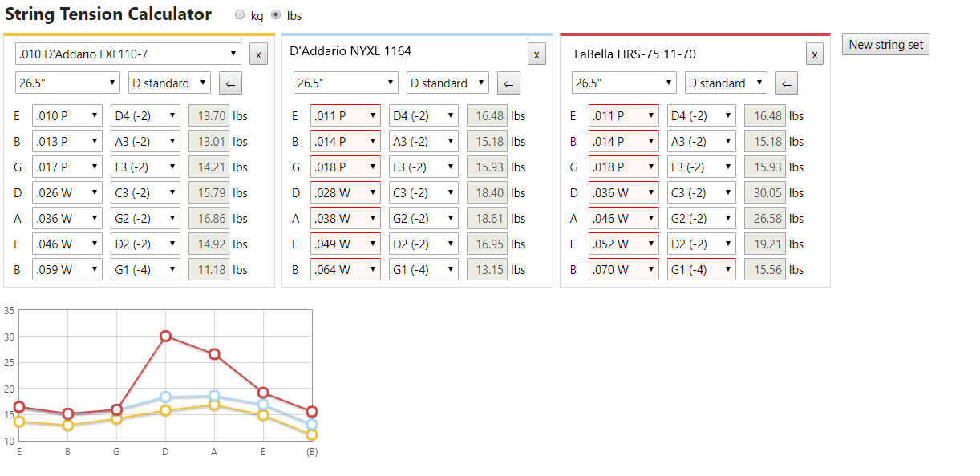Click the 30.05 lbs tension field
The height and width of the screenshot is (476, 980).
coord(765,192)
